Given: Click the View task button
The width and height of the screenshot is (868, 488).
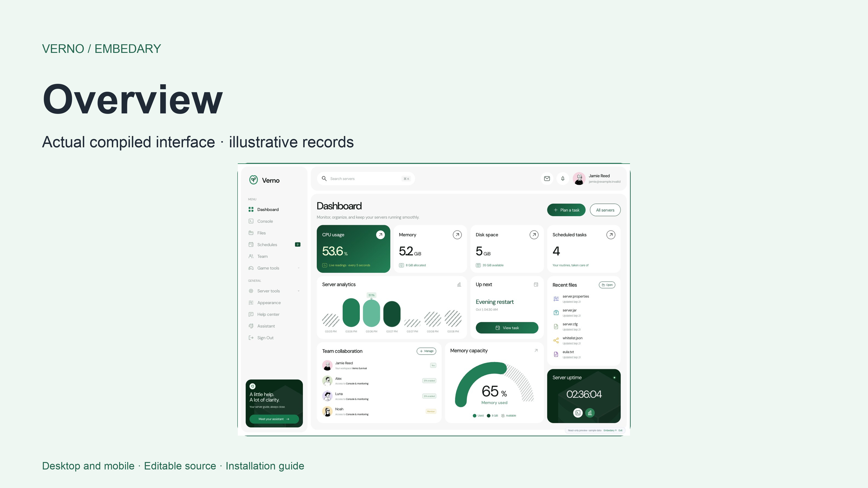Looking at the screenshot, I should (x=507, y=328).
